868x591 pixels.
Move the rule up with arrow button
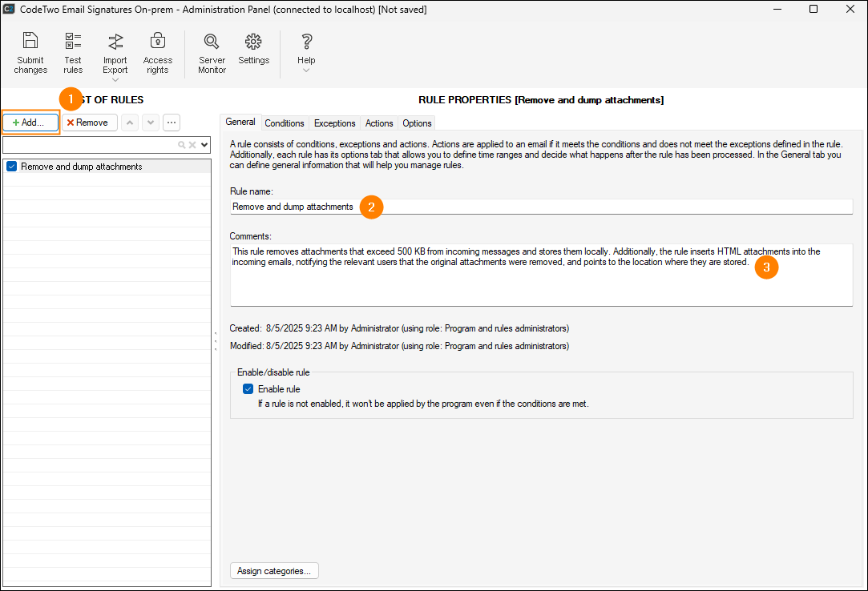pos(130,123)
